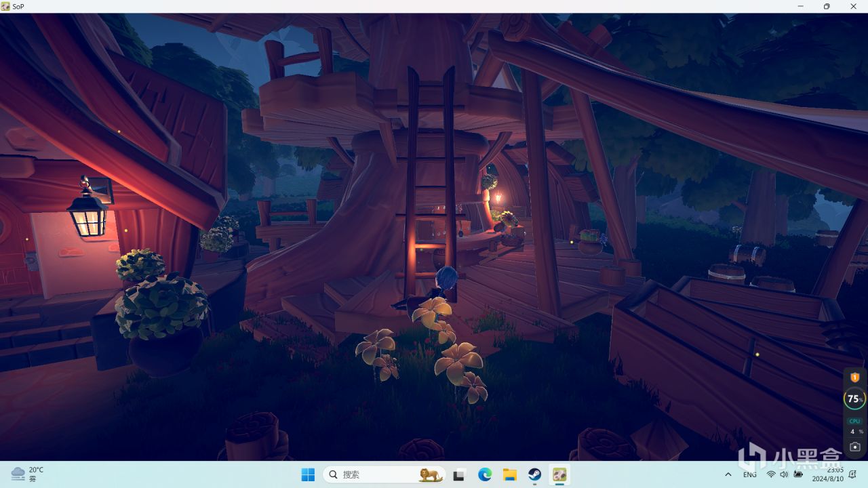Click the orange shield badge in overlay
The width and height of the screenshot is (868, 488).
tap(854, 378)
